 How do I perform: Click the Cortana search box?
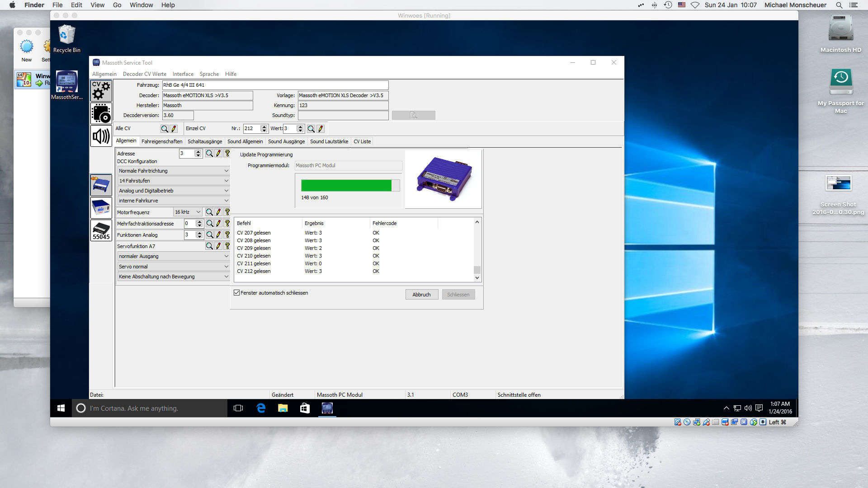pyautogui.click(x=150, y=408)
